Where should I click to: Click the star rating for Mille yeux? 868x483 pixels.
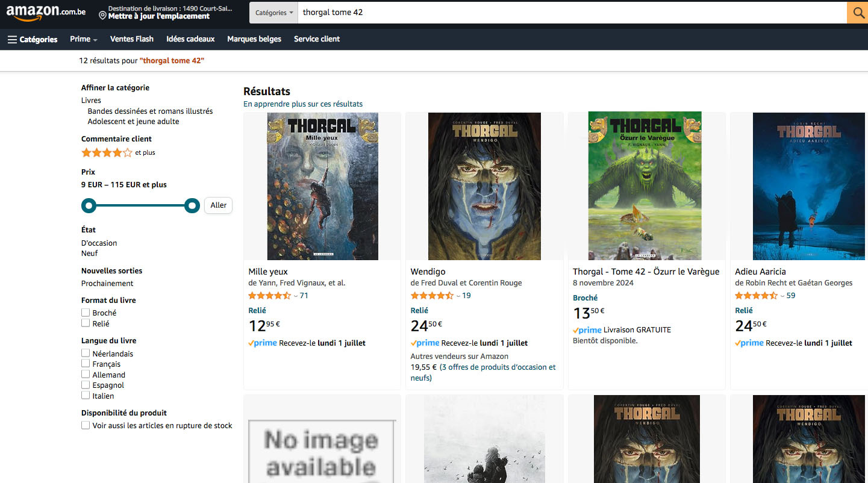pos(269,296)
